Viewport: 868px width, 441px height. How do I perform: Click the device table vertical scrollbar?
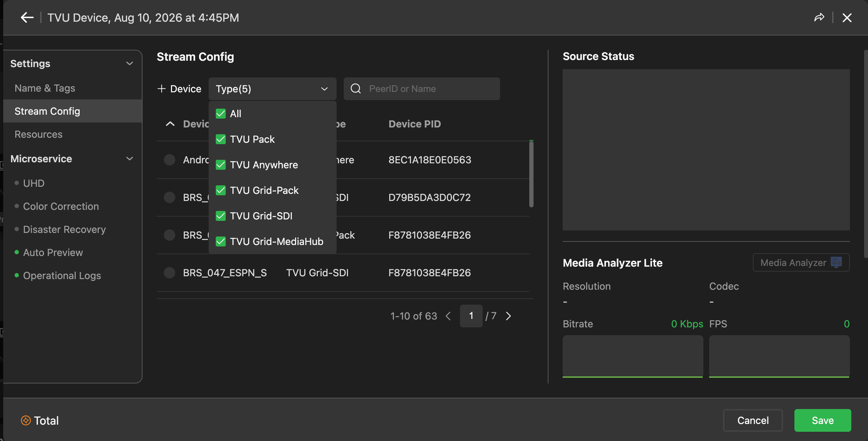click(531, 174)
